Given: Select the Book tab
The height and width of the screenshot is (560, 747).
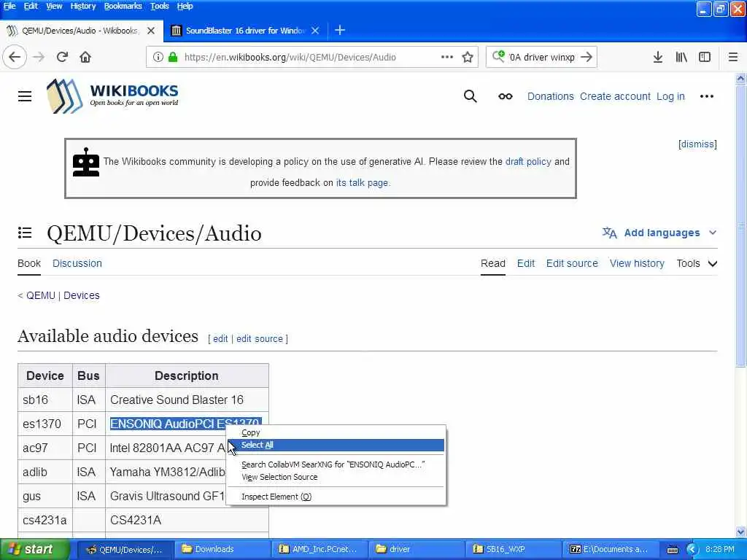Looking at the screenshot, I should point(29,263).
